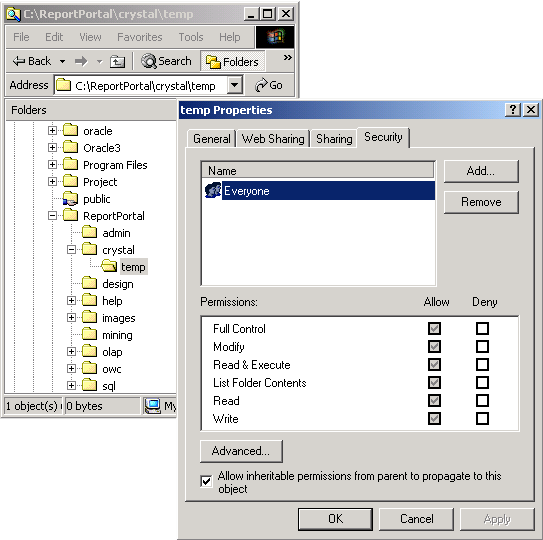Click the help question mark in temp Properties
The width and height of the screenshot is (543, 540).
(x=513, y=110)
